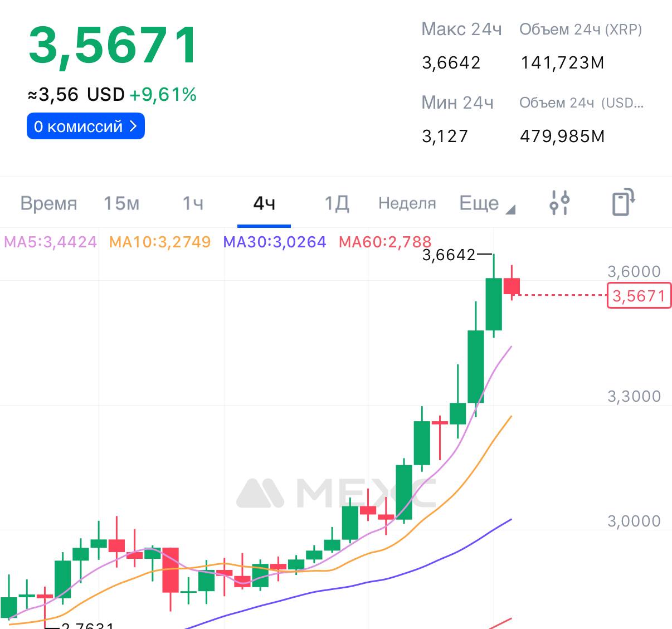
Task: Select the Неделя timeframe tab
Action: coord(407,203)
